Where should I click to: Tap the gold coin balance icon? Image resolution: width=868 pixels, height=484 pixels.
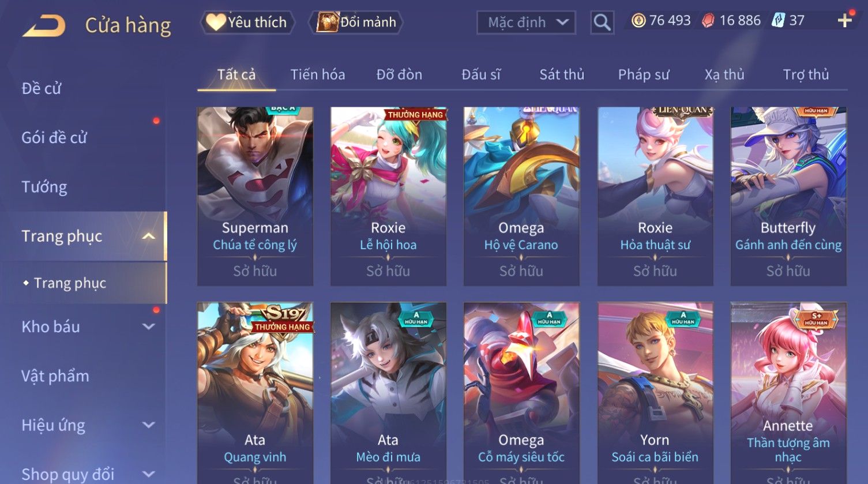tap(638, 21)
